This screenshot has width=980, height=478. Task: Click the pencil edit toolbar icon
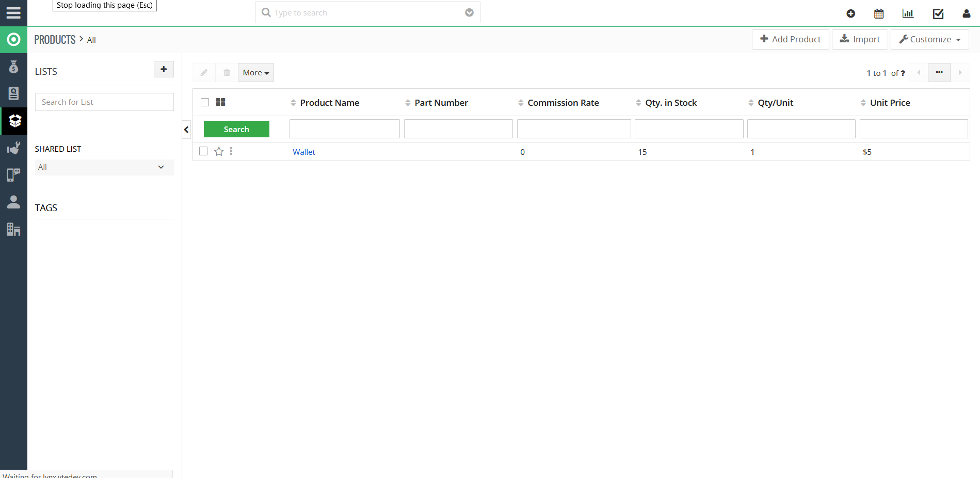[x=204, y=73]
